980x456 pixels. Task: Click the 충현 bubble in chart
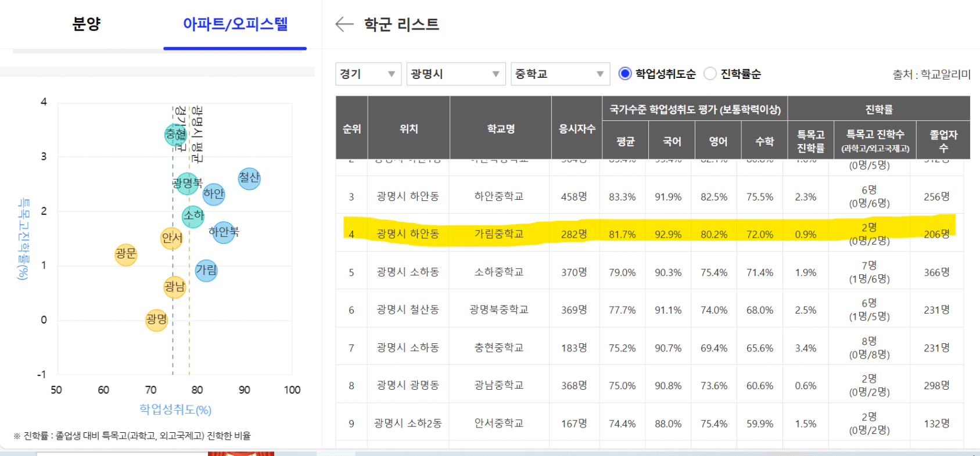[175, 135]
